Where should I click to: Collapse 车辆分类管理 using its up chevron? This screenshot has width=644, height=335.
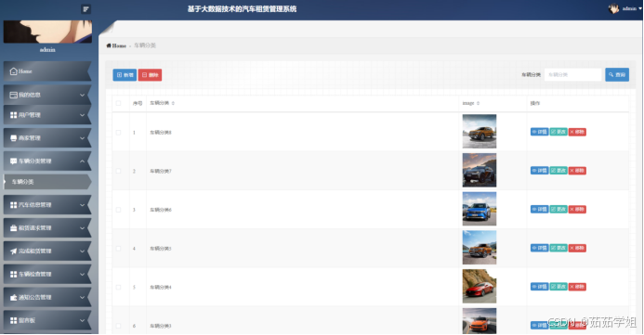click(82, 161)
